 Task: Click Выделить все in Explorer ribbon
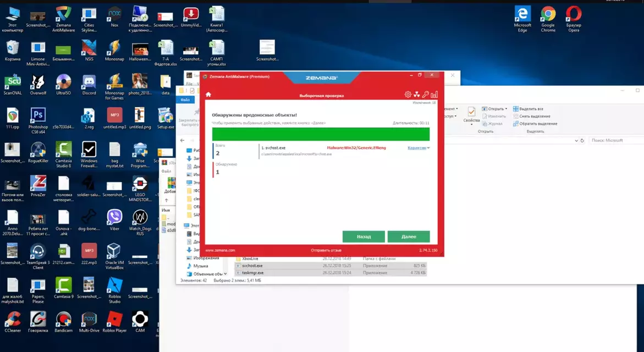pyautogui.click(x=528, y=109)
